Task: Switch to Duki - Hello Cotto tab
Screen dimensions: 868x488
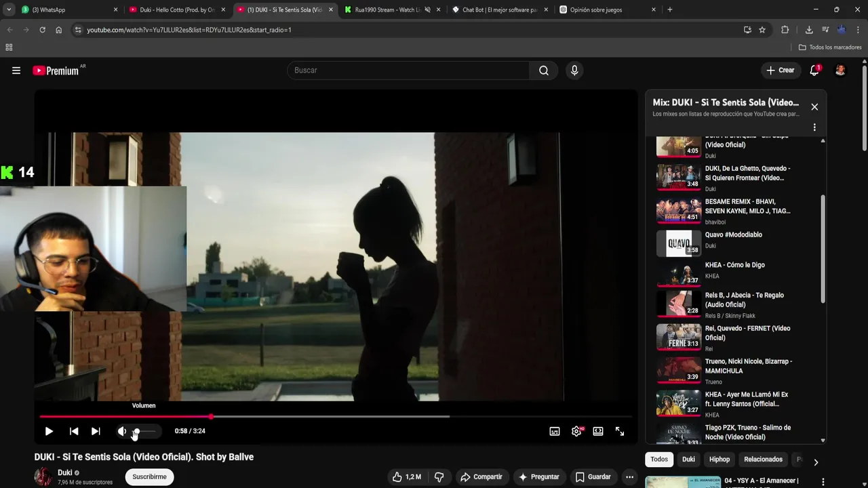Action: [178, 10]
